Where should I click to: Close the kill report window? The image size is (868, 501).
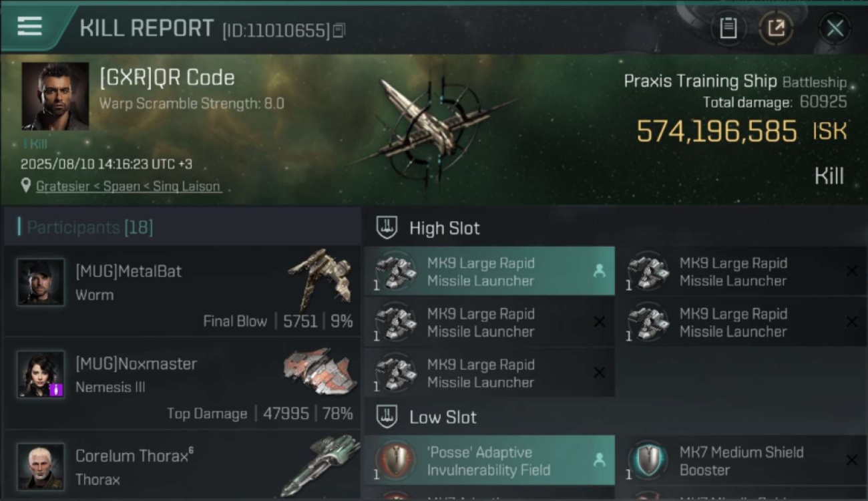pos(835,28)
